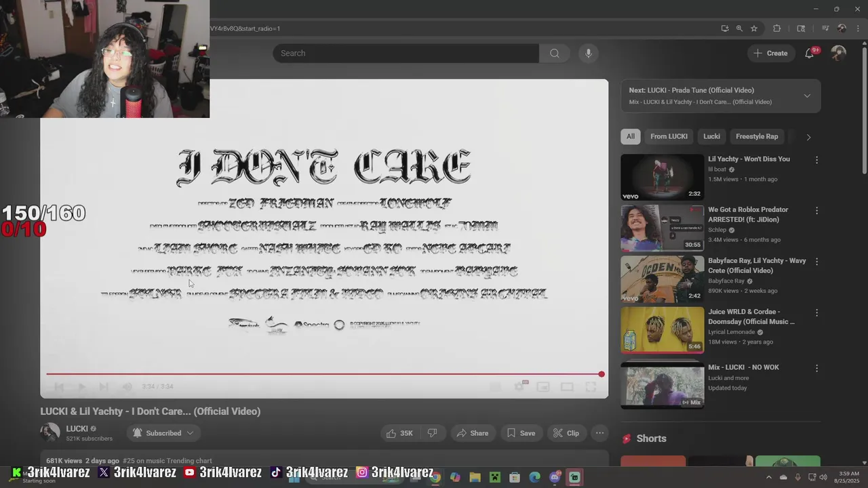Select the From LUCKI filter chip

[669, 136]
